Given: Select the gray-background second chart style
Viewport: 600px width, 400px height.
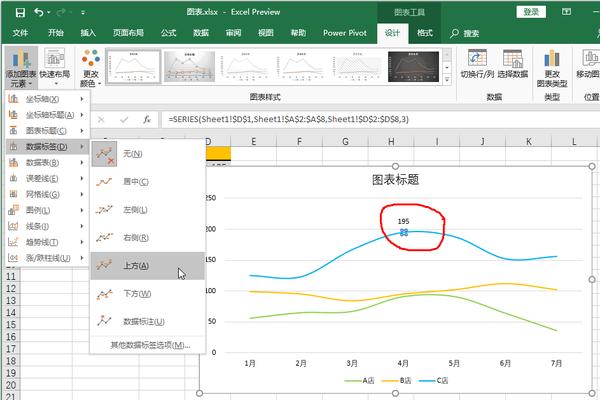Looking at the screenshot, I should coord(189,67).
